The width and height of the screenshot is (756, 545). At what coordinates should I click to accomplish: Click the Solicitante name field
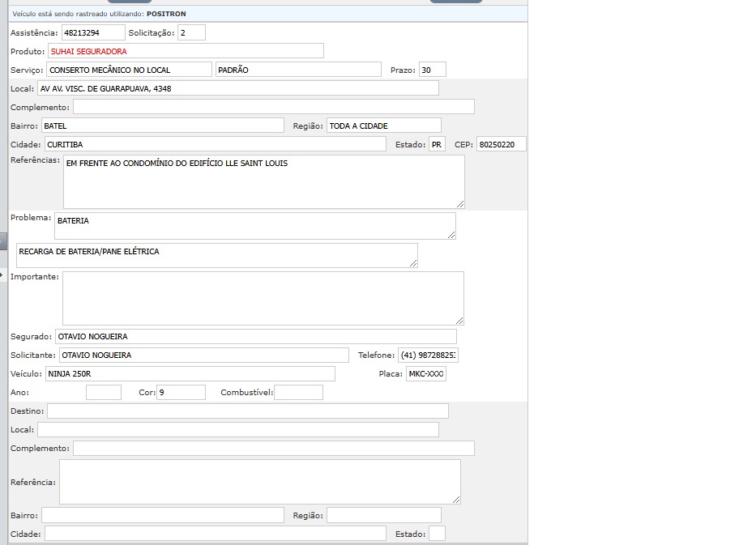pos(204,356)
